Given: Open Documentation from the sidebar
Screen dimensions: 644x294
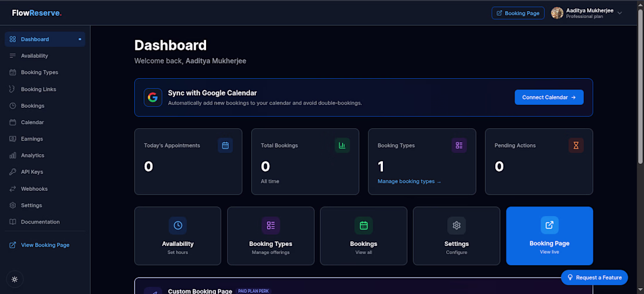Looking at the screenshot, I should coord(45,222).
